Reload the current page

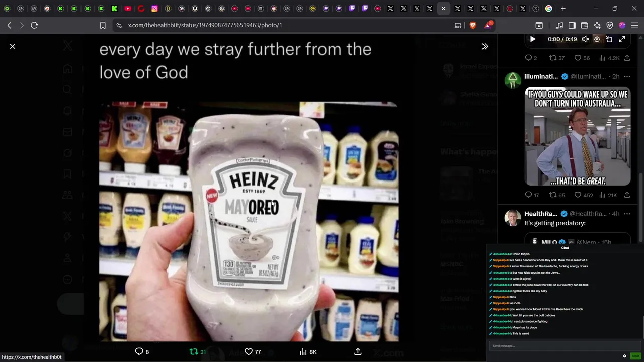pos(34,25)
